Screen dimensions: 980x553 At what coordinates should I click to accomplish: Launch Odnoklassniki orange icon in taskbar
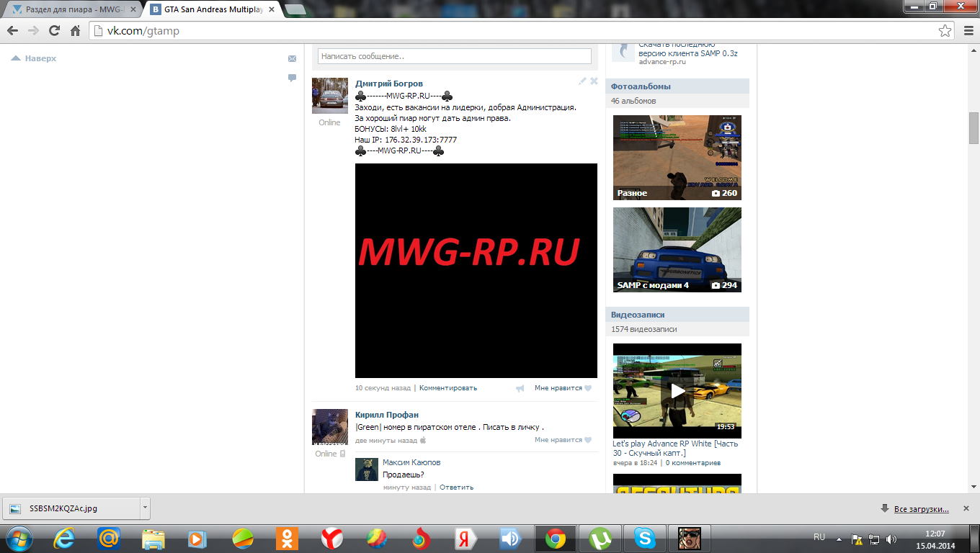pyautogui.click(x=288, y=538)
